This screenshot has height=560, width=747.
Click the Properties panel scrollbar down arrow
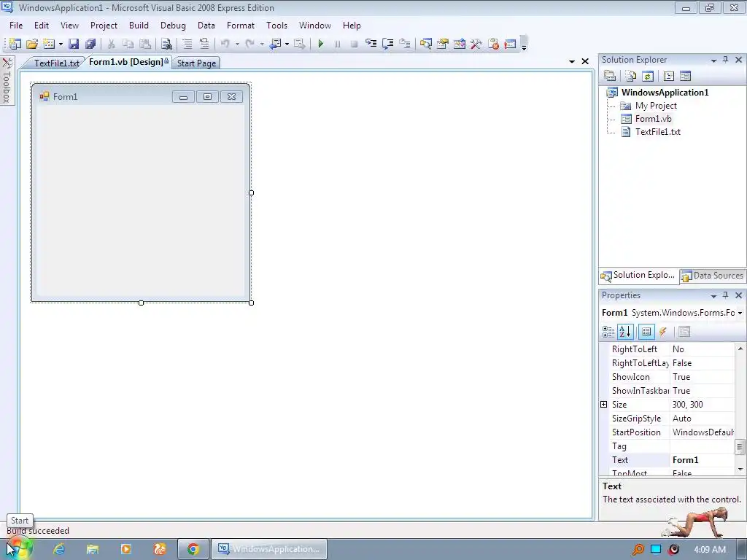pos(740,470)
